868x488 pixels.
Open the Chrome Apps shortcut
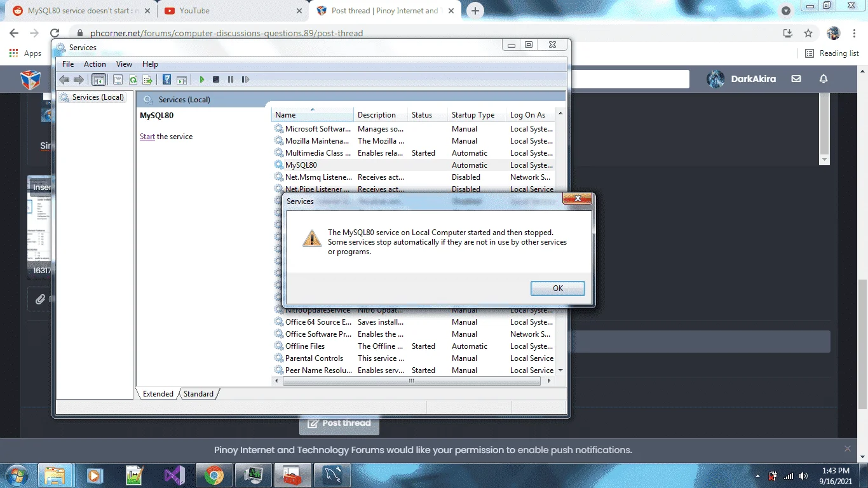click(25, 53)
